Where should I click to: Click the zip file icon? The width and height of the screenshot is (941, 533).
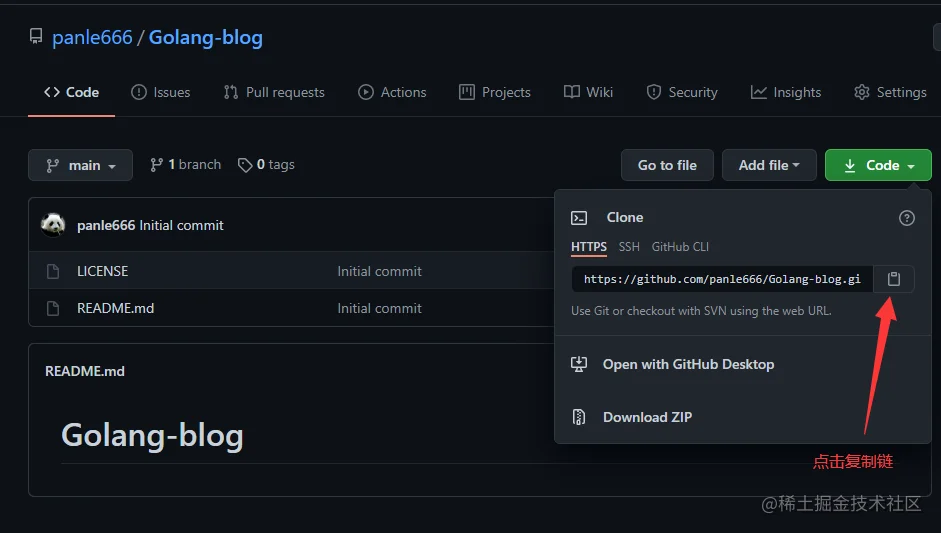coord(579,417)
